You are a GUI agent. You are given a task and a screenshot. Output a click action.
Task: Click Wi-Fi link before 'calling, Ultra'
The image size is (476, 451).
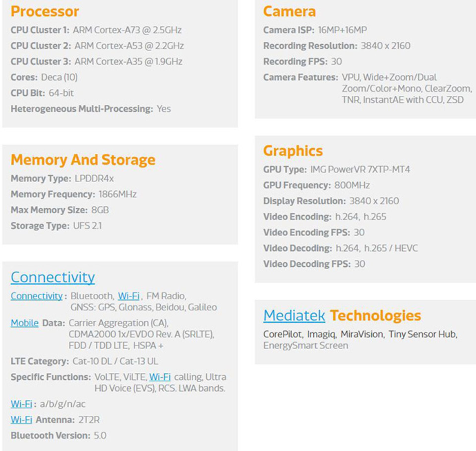click(160, 377)
